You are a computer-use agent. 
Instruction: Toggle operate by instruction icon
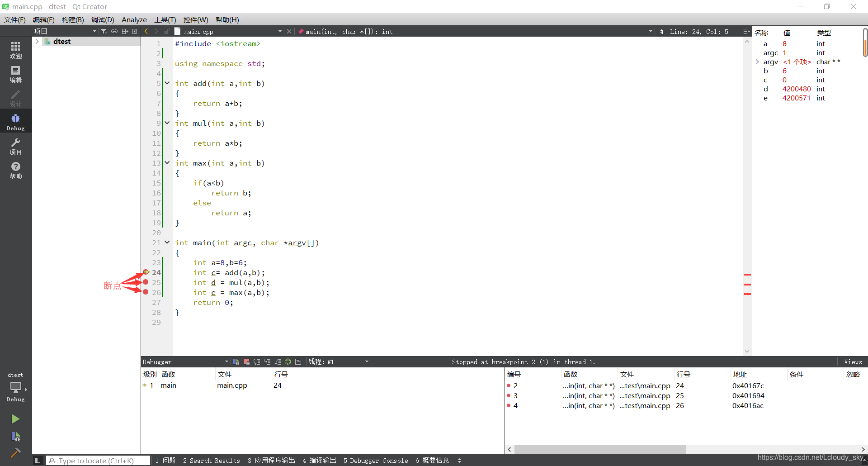[298, 361]
